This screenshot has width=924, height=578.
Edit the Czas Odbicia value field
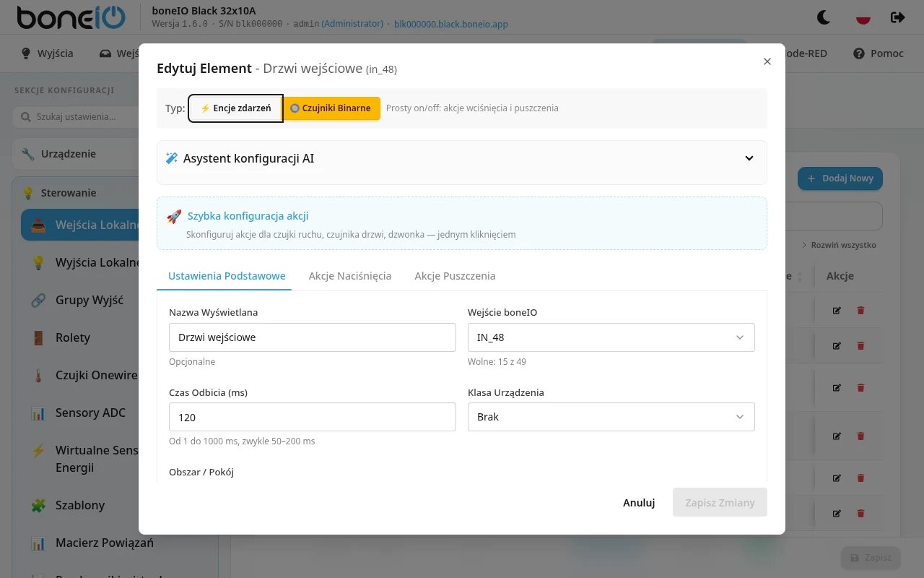point(313,417)
